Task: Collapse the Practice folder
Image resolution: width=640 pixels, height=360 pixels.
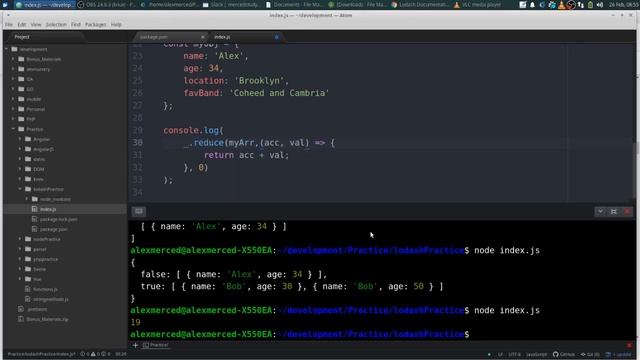Action: 13,129
